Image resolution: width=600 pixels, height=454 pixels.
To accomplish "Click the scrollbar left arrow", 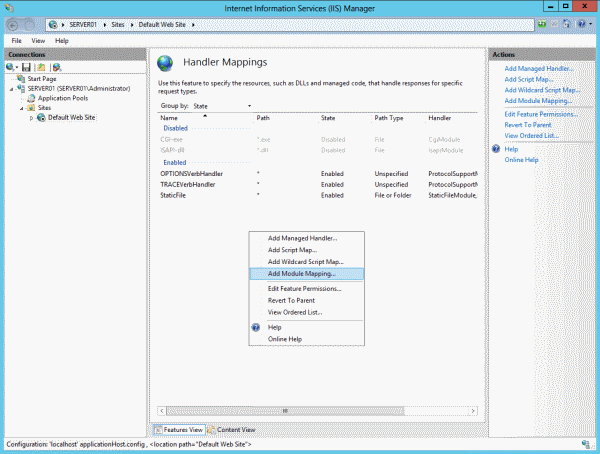I will point(162,411).
